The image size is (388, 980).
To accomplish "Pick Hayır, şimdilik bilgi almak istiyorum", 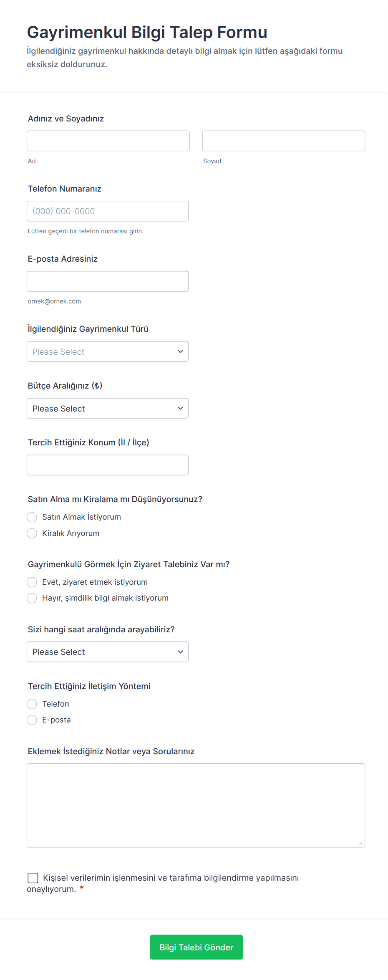I will (x=32, y=598).
